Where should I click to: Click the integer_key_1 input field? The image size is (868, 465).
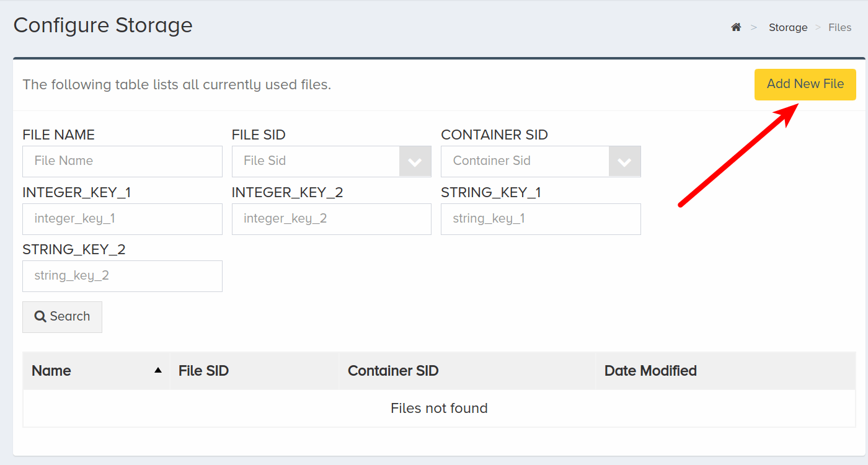tap(122, 219)
